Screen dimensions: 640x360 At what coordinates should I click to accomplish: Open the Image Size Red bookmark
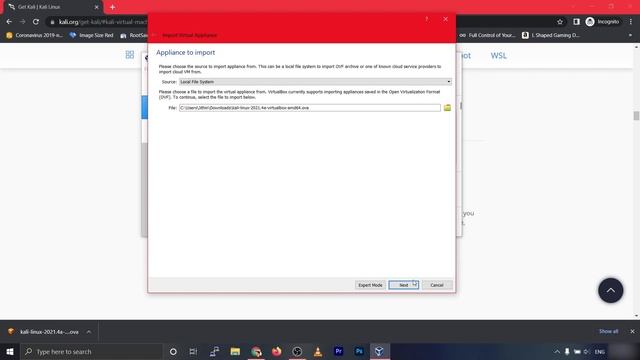coord(91,35)
